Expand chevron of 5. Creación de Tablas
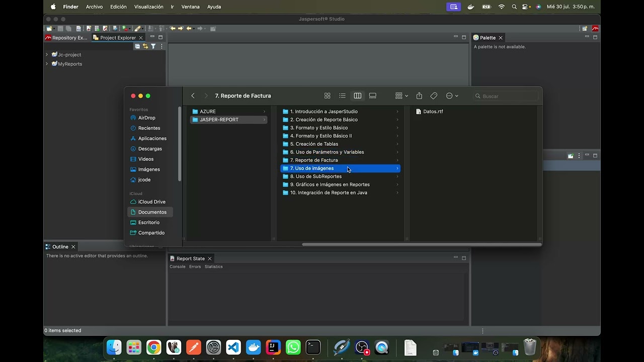Image resolution: width=644 pixels, height=362 pixels. [397, 144]
